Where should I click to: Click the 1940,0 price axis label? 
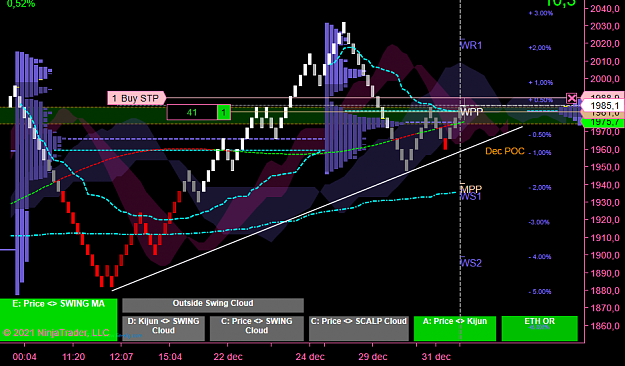pyautogui.click(x=605, y=185)
